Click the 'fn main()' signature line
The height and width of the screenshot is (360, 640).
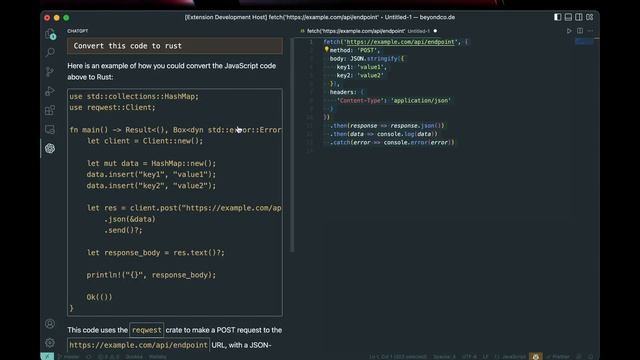[176, 130]
